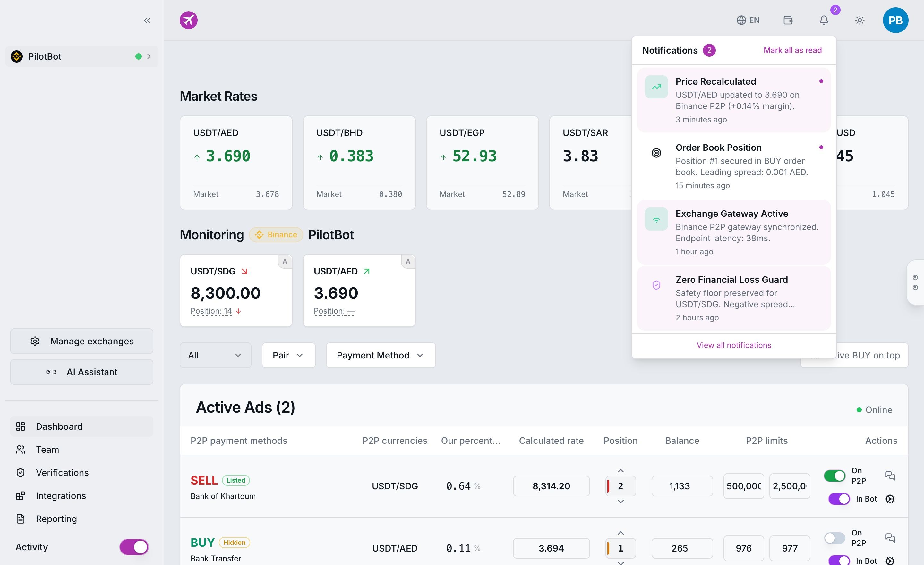924x565 pixels.
Task: Open chat icon in SELL ad row
Action: click(x=890, y=476)
